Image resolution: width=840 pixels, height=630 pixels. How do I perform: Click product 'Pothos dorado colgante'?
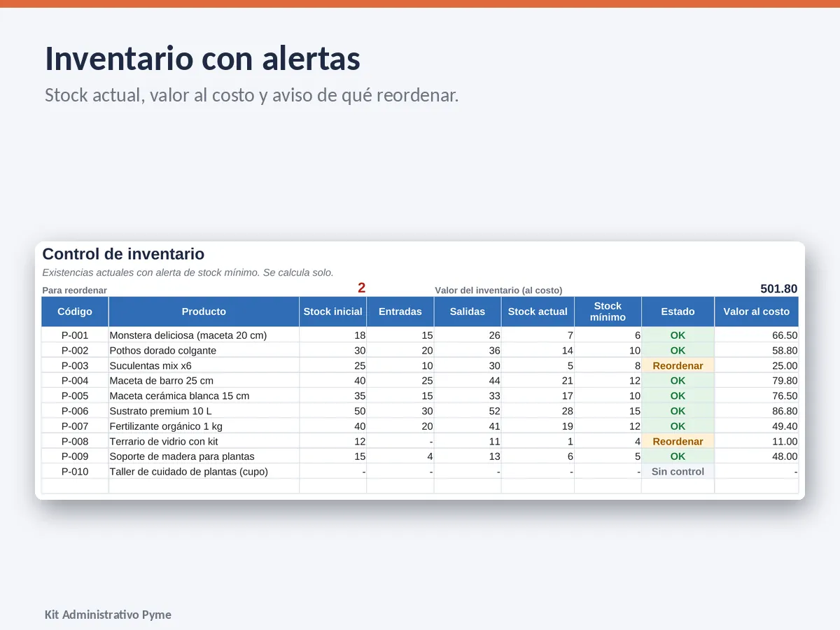[163, 351]
